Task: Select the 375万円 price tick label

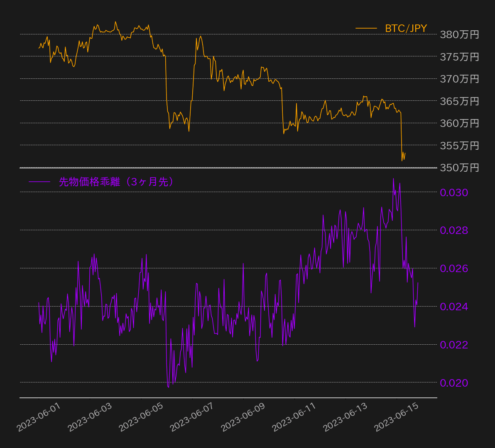Action: (459, 57)
